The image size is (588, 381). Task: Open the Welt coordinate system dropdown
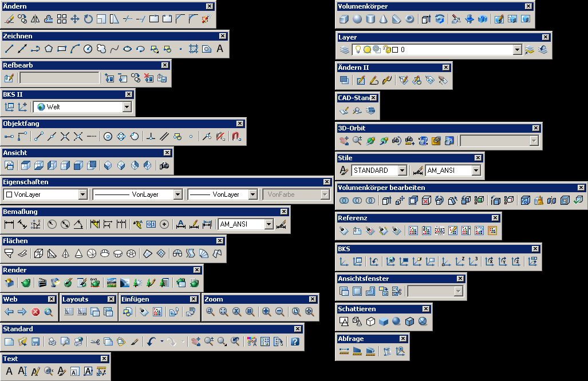127,107
